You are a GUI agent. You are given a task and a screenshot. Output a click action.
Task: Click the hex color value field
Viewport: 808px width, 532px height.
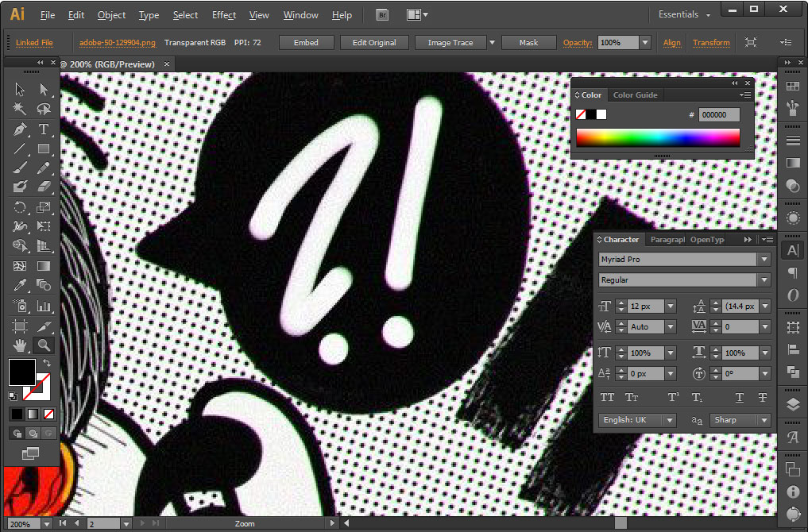719,115
